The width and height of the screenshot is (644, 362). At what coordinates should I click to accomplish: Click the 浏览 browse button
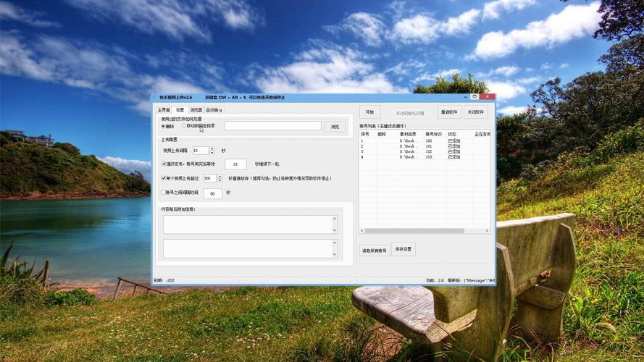335,127
